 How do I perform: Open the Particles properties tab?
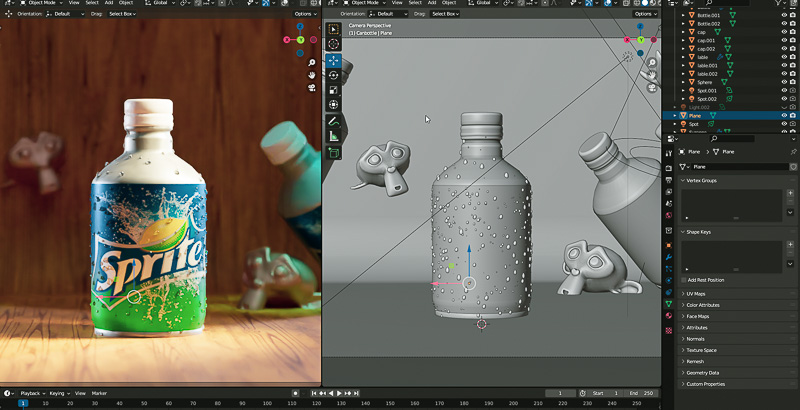669,269
